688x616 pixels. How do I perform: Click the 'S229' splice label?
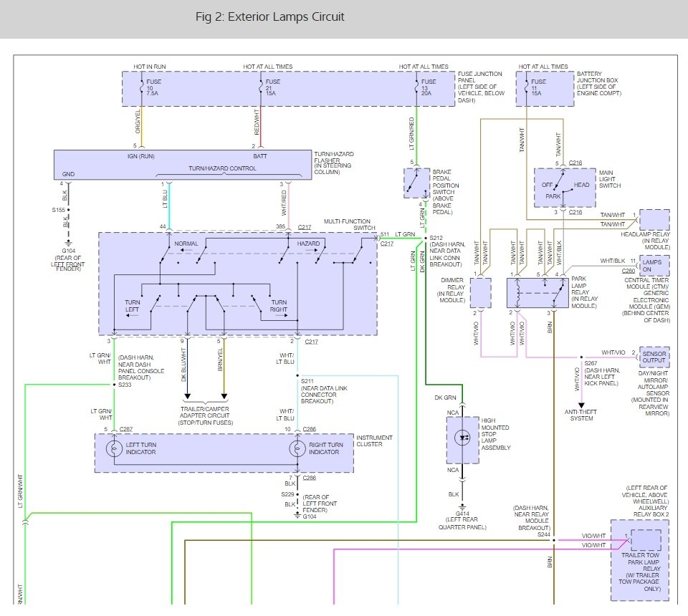(x=288, y=494)
